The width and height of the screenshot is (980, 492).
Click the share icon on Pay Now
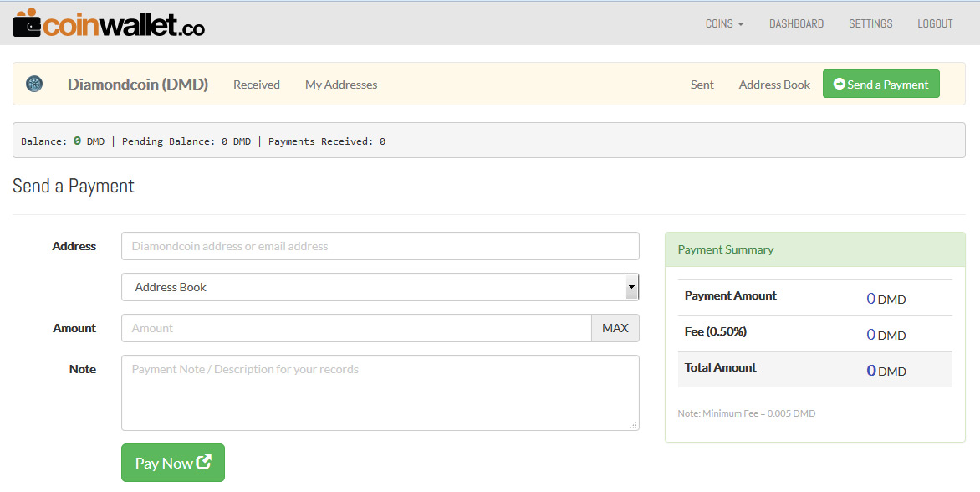click(x=204, y=462)
